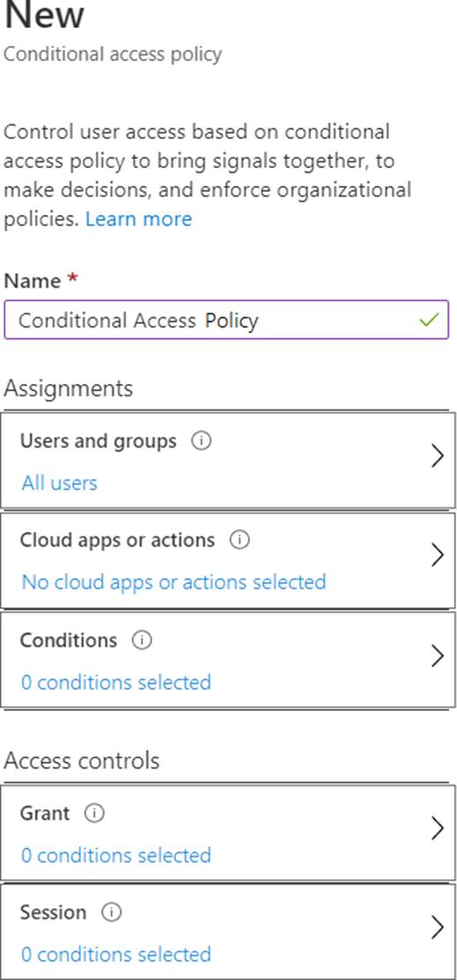Screen dimensions: 457x980
Task: Click the info icon beside Cloud apps or actions
Action: tap(240, 540)
